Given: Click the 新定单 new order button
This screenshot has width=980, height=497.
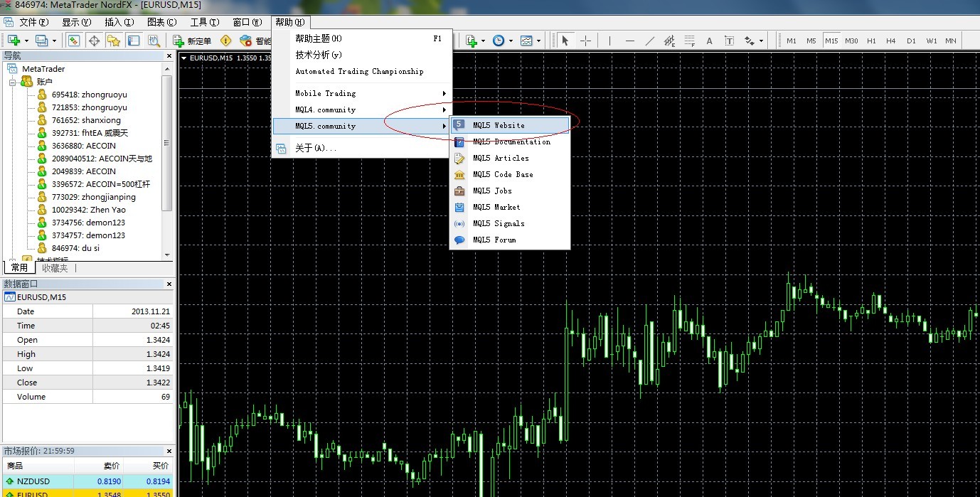Looking at the screenshot, I should [x=192, y=41].
